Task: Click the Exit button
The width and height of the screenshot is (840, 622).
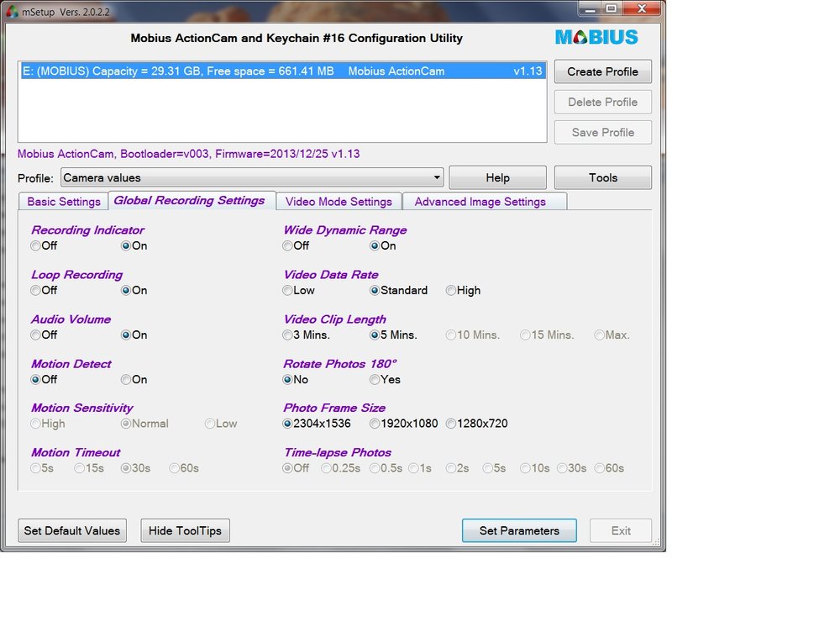Action: click(x=621, y=530)
